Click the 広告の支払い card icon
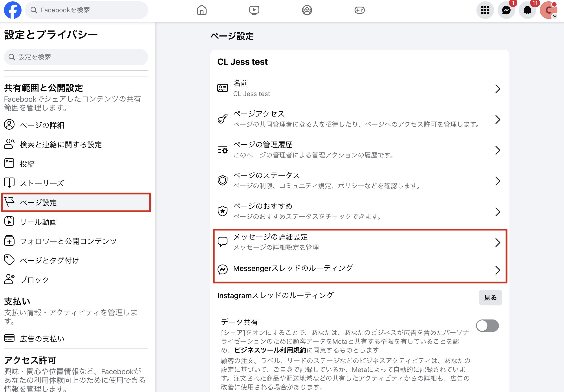Screen dimensions: 564x392 [9, 338]
